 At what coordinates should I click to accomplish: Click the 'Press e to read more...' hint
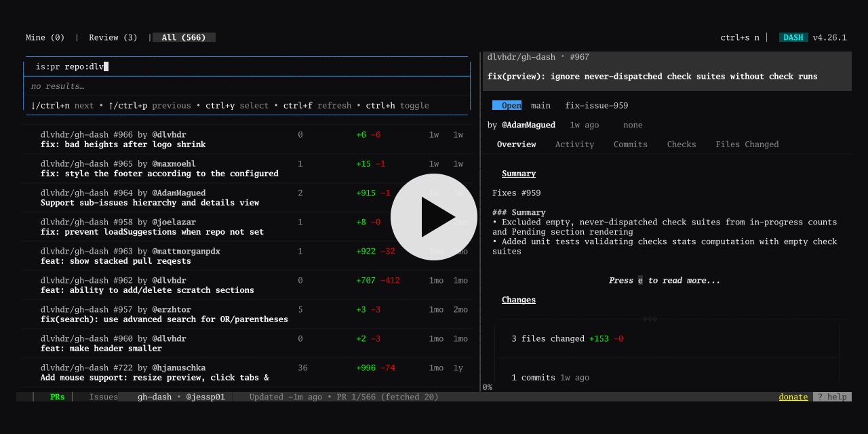pos(665,280)
